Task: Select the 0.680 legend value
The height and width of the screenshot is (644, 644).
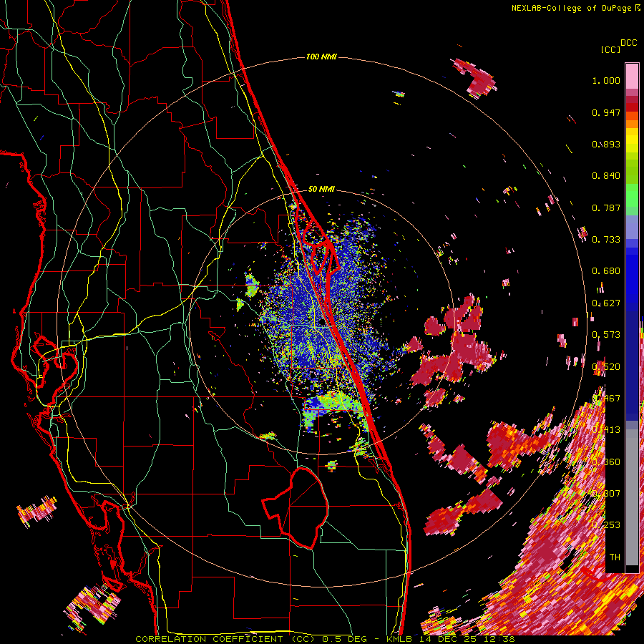Action: click(x=606, y=271)
